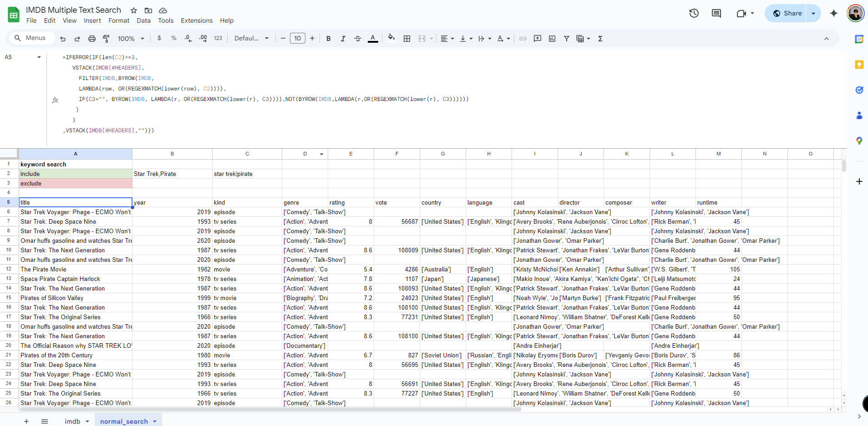Open vertical align dropdown
The width and height of the screenshot is (868, 426).
(466, 39)
